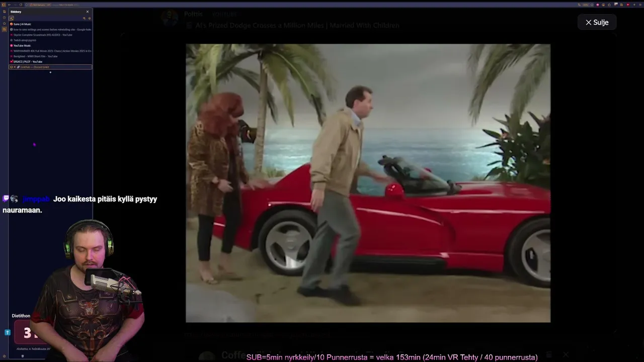Open the WARHAMMER 40K Full Movie tab

point(50,51)
